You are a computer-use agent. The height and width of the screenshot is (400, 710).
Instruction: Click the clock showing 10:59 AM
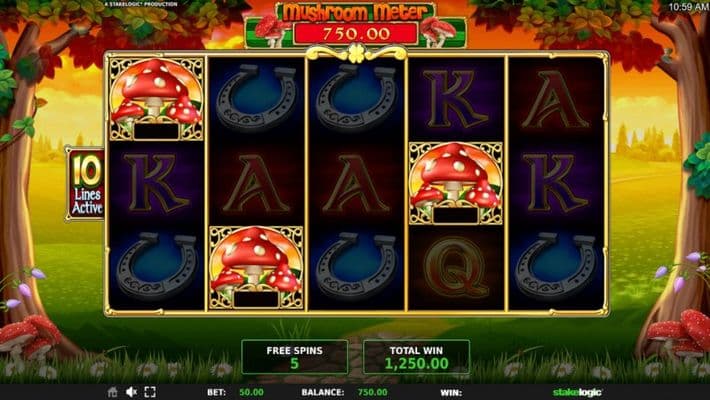(x=689, y=7)
